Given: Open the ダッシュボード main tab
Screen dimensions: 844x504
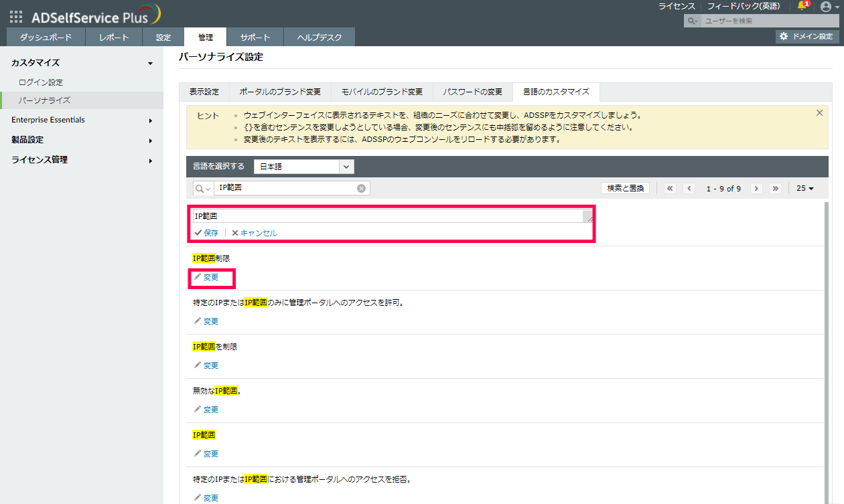Looking at the screenshot, I should point(46,37).
